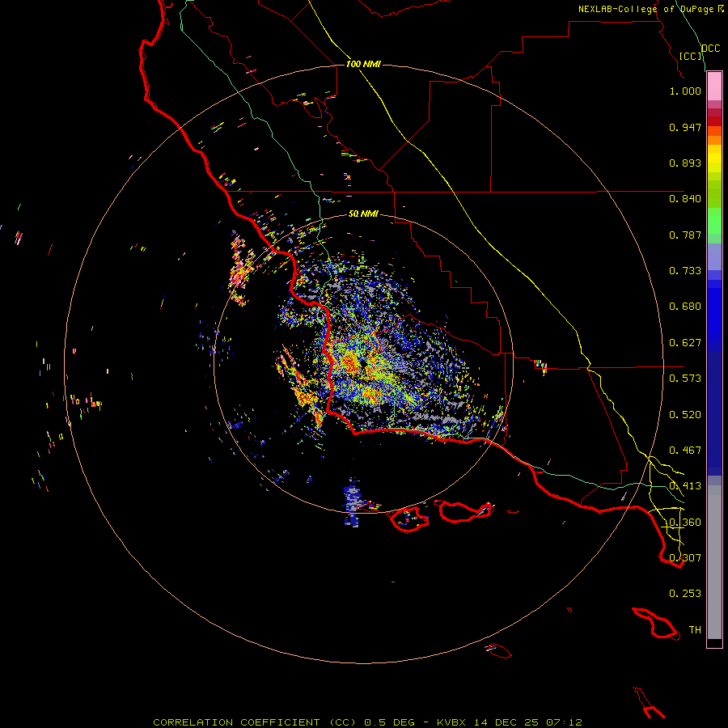The image size is (728, 728).
Task: Click the 0.573 scale value
Action: point(685,379)
